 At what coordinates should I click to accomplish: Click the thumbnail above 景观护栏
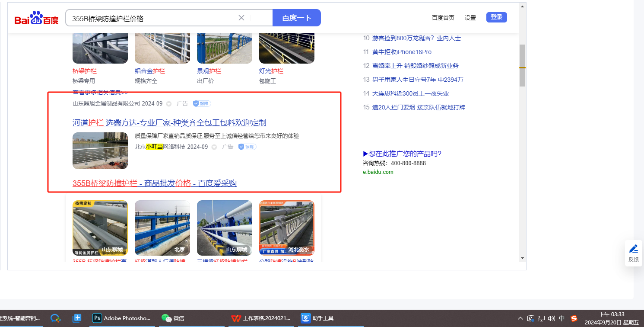[x=225, y=48]
